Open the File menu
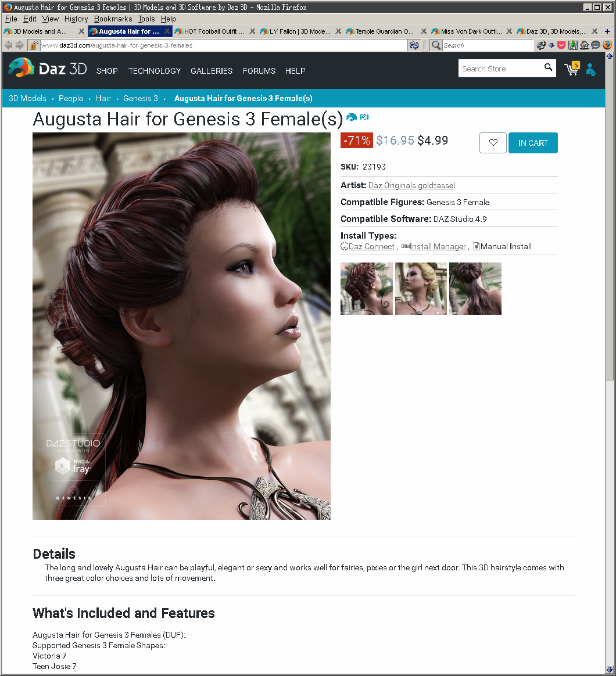This screenshot has width=616, height=676. click(x=11, y=19)
